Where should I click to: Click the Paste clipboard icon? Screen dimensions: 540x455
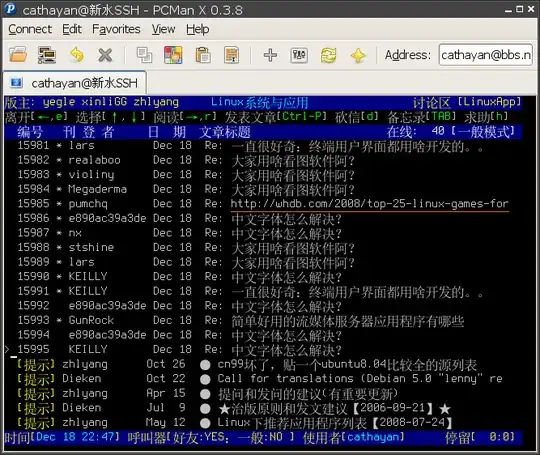point(203,55)
